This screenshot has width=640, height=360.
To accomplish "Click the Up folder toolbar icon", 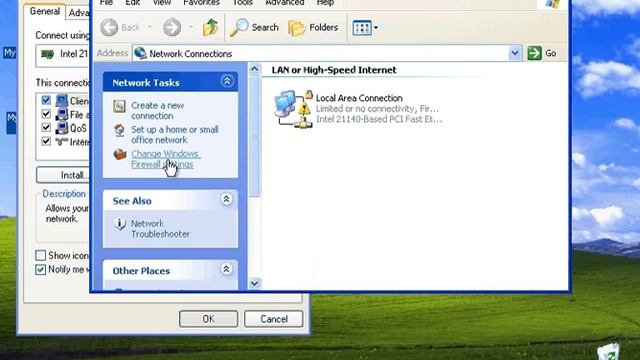I will tap(211, 27).
